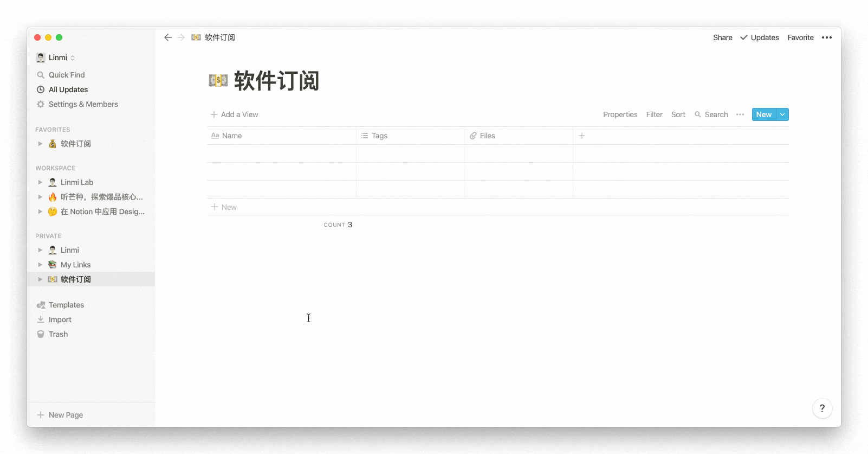
Task: Open the New button dropdown arrow
Action: [x=782, y=114]
